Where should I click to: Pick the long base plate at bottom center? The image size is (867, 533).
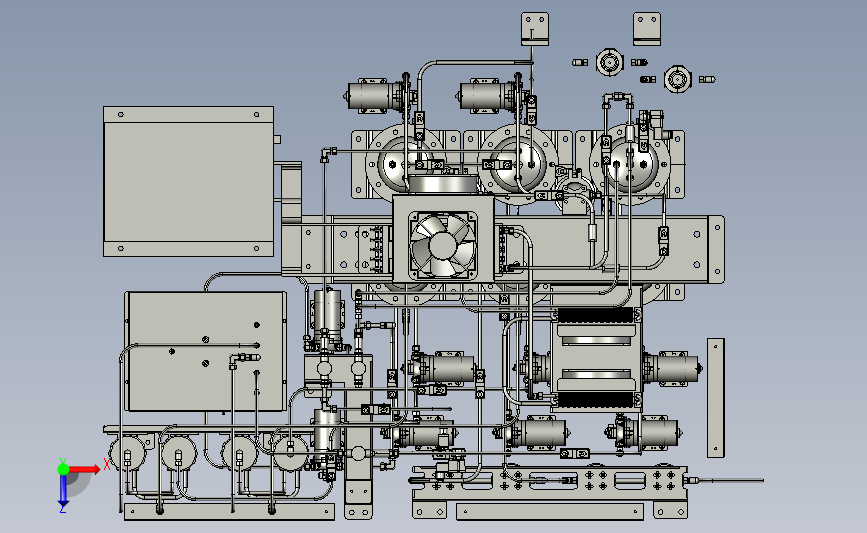(x=550, y=511)
